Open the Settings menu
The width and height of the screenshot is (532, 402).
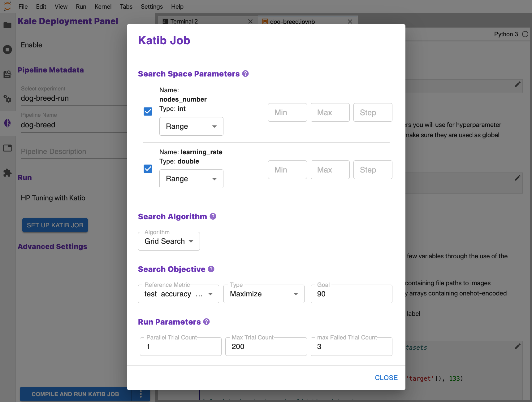[152, 7]
